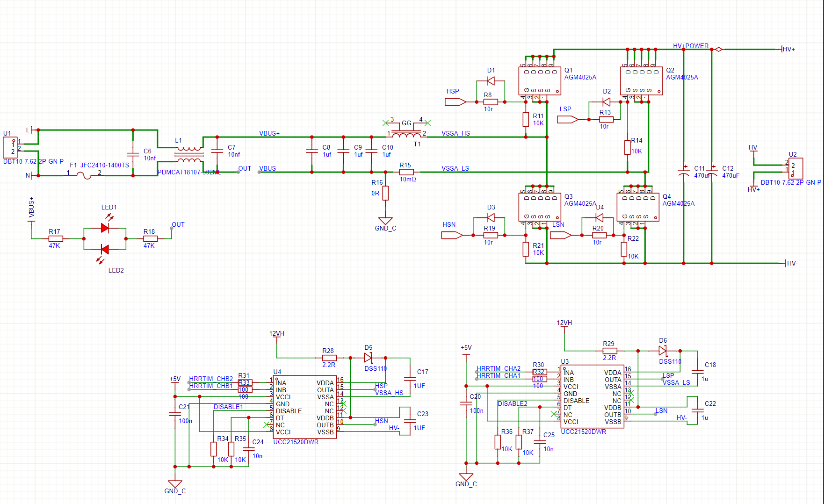Viewport: 824px width, 504px height.
Task: Click the DISABLE1 net label
Action: tap(228, 407)
